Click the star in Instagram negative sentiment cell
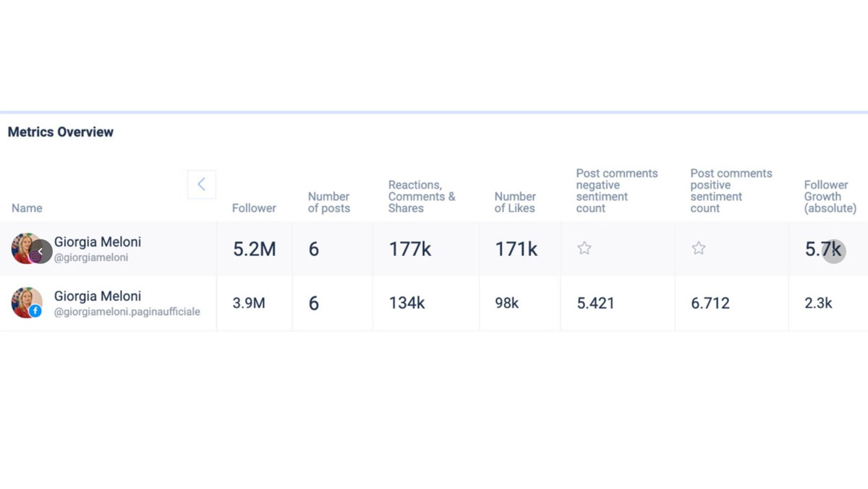868x489 pixels. pos(584,249)
